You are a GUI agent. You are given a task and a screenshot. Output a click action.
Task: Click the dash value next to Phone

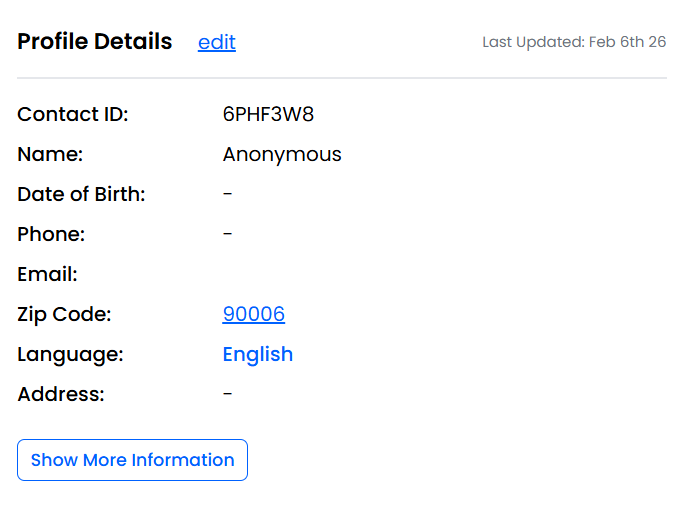coord(228,234)
